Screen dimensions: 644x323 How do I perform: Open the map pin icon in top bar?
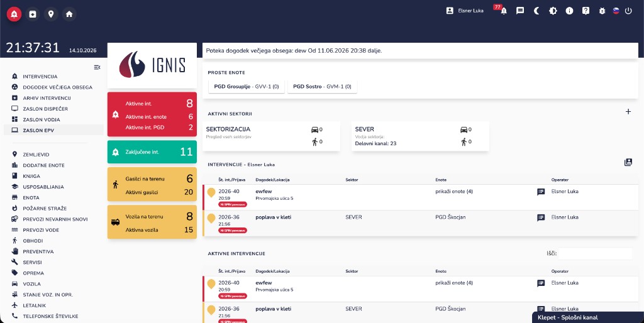click(x=51, y=14)
